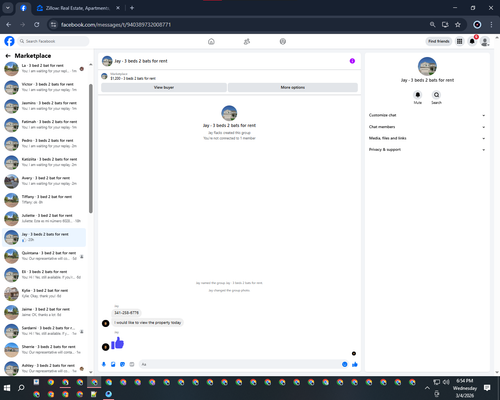Expand the Chat members section
The height and width of the screenshot is (400, 500).
tap(427, 127)
